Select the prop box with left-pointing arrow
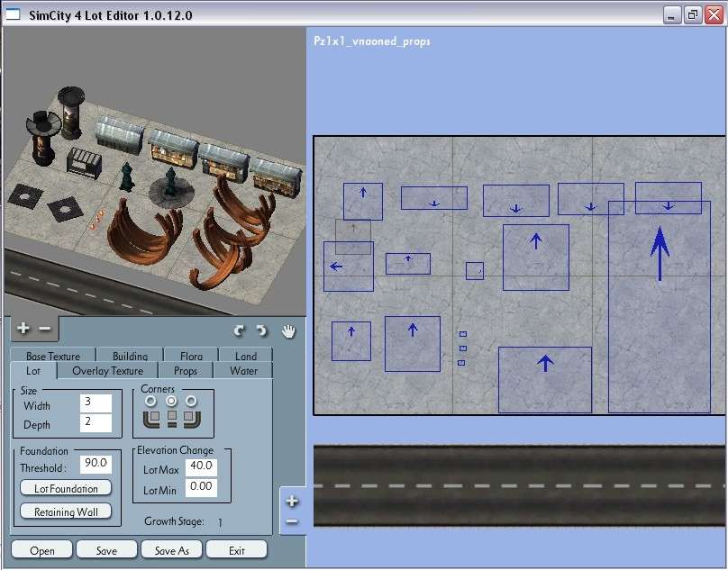 coord(349,267)
